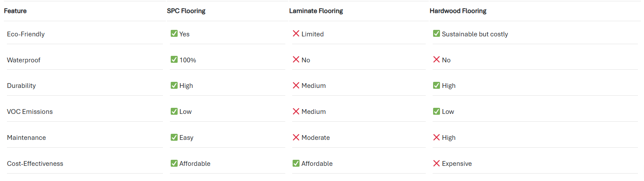Click green check beside Hardwood VOC Low
Screen dimensions: 644x181
pos(437,111)
